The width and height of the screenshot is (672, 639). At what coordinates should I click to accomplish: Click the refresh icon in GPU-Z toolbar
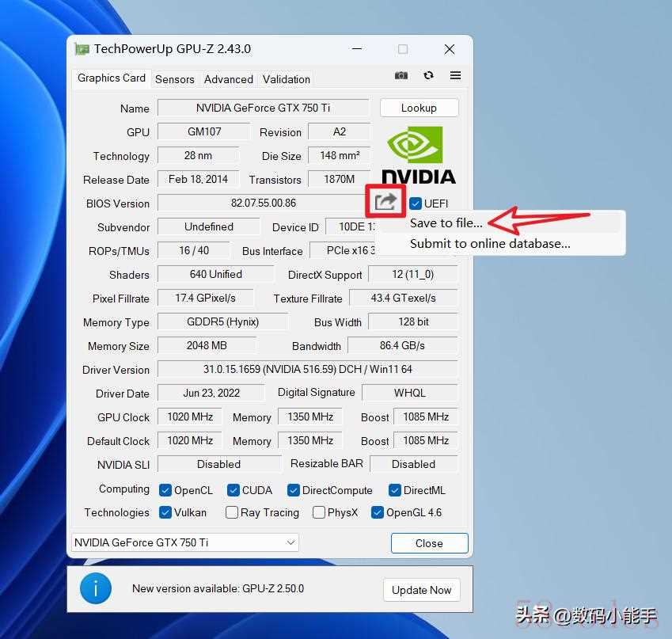(x=428, y=75)
